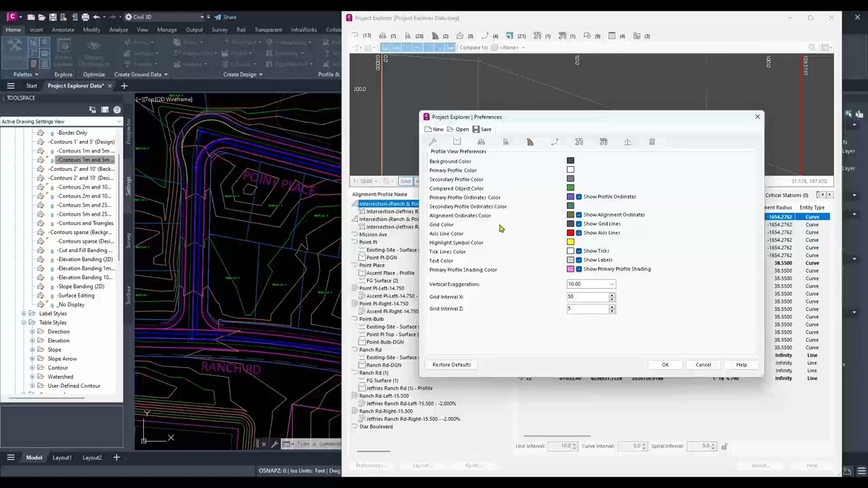Open the Analyze ribbon tab
Screen dimensions: 868x488
tap(119, 30)
